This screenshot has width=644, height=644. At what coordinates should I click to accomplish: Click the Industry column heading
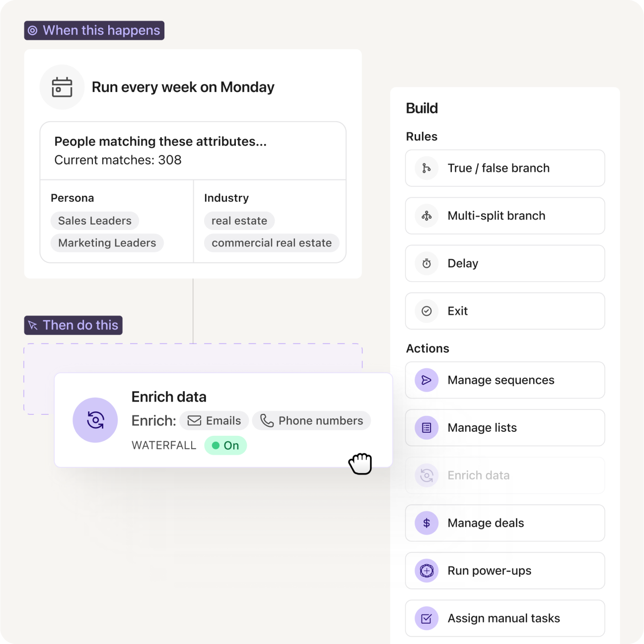226,198
